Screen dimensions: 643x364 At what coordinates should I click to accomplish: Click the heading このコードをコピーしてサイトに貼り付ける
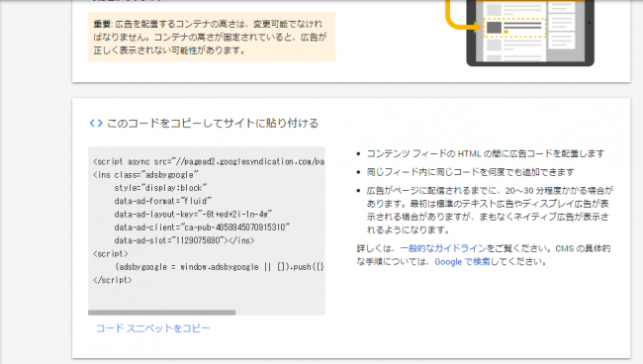(213, 123)
